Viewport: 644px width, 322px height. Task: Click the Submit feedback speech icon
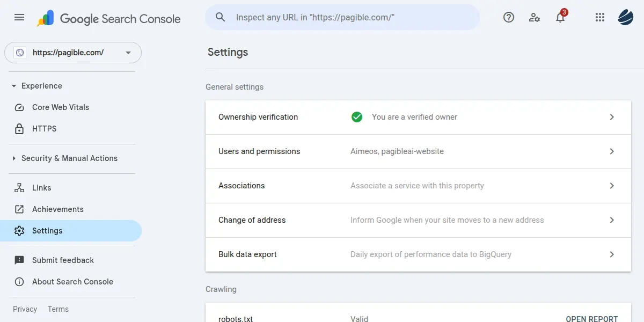(x=19, y=260)
